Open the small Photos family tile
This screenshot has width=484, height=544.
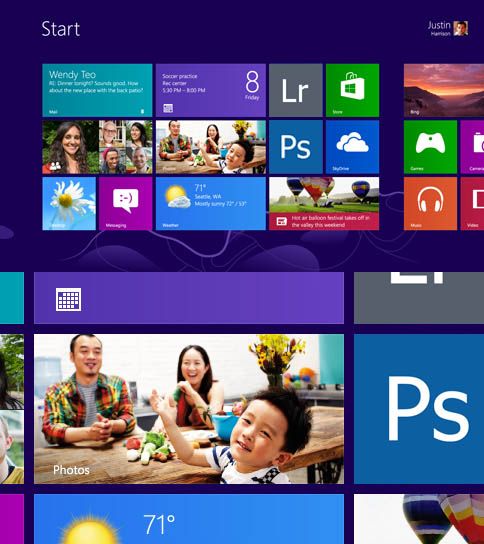tap(211, 147)
